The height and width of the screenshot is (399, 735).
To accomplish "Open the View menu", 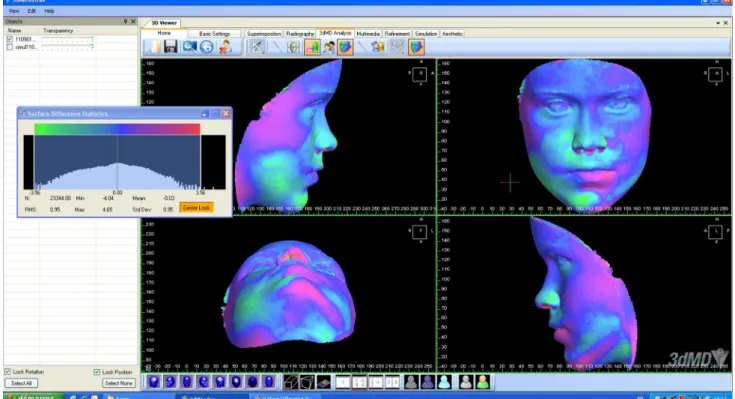I will click(14, 11).
